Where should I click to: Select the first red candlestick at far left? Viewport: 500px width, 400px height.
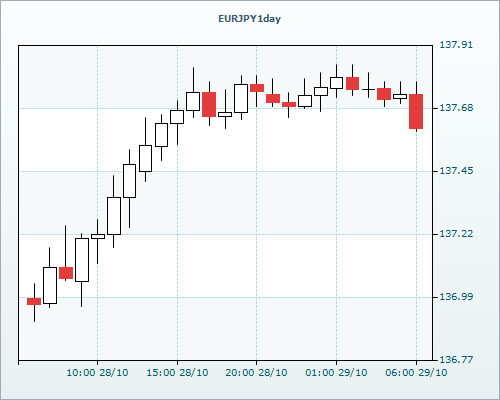point(34,301)
